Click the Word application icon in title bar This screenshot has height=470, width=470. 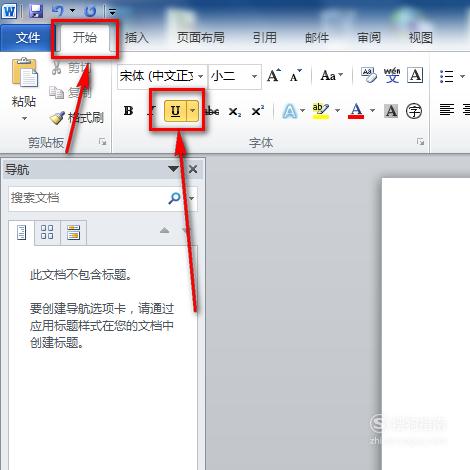point(9,12)
